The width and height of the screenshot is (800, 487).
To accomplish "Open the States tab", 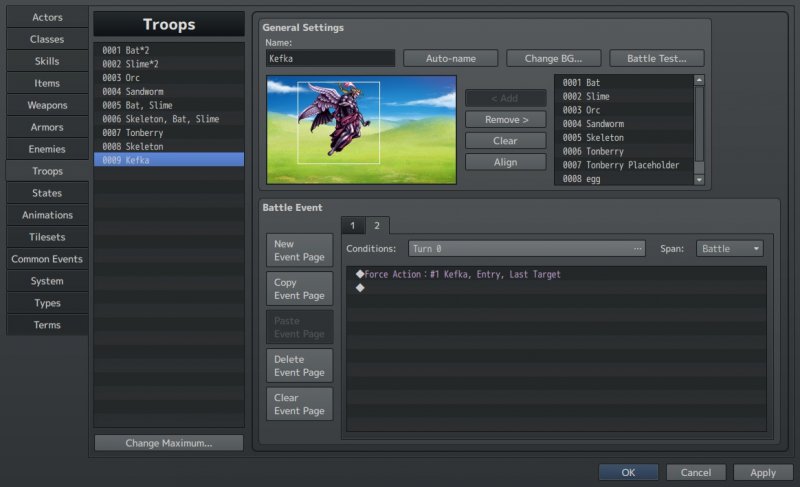I will pos(47,193).
